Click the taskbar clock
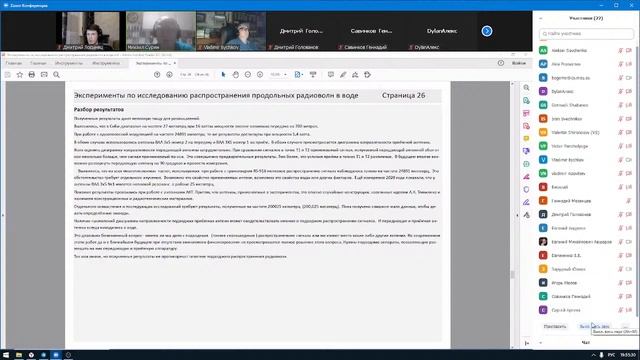640x360 pixels. point(628,355)
